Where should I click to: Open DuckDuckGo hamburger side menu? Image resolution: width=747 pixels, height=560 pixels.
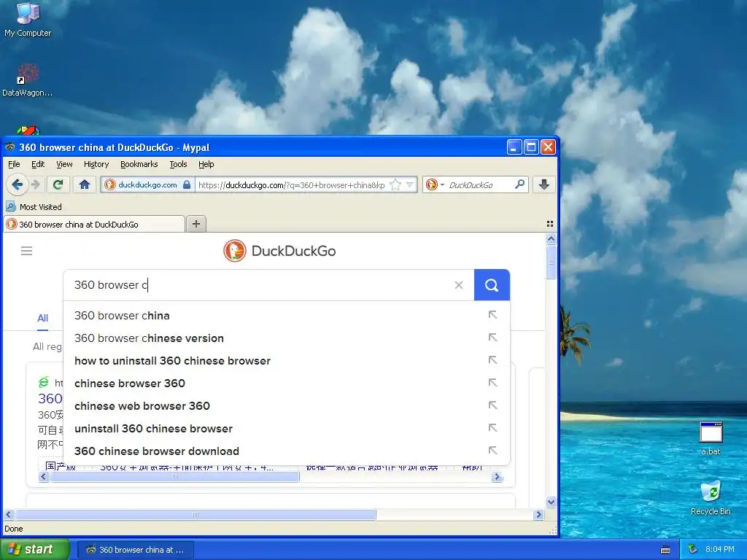[27, 251]
